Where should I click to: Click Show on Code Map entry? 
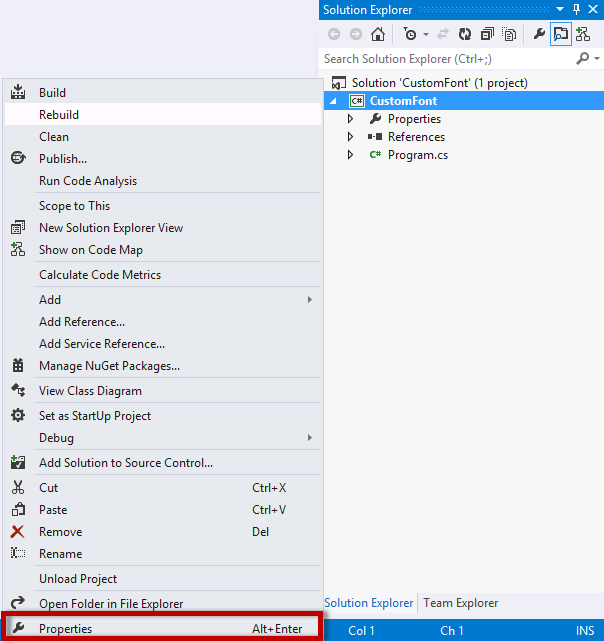tap(163, 250)
